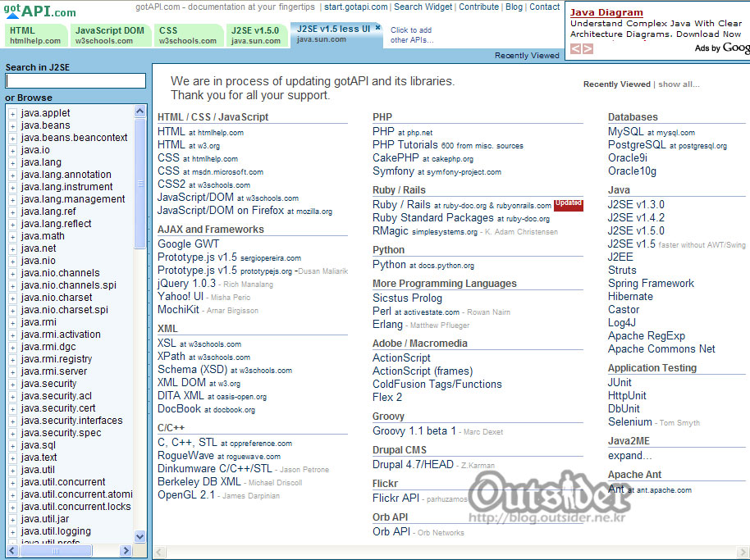Click show all recently viewed

coord(679,84)
